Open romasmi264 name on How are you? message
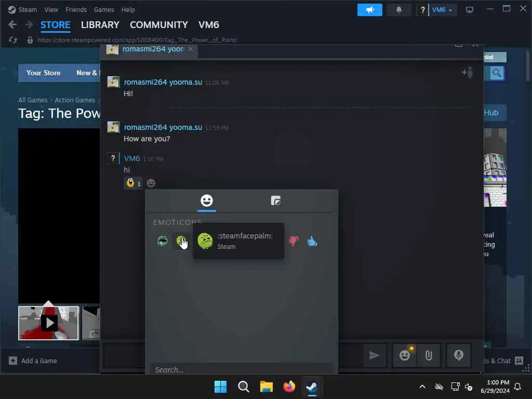Viewport: 532px width, 399px height. [x=163, y=127]
